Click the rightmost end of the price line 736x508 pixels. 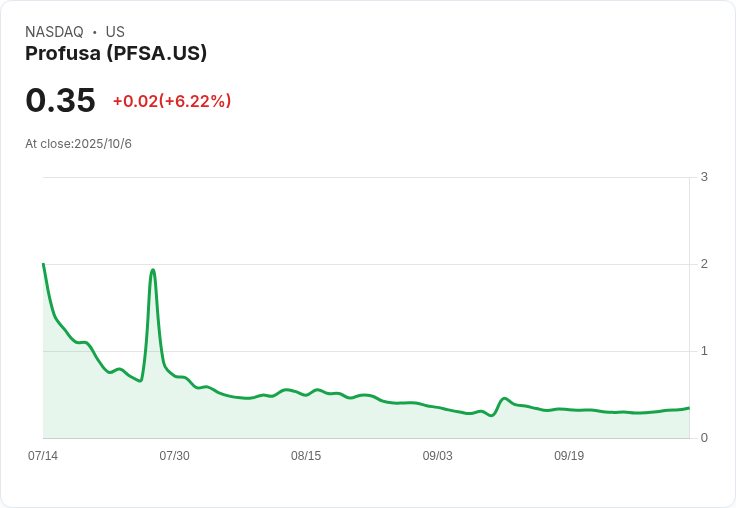click(689, 408)
